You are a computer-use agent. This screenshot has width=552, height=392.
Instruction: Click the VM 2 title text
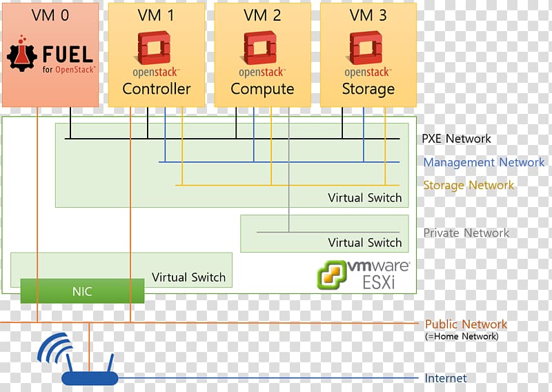[x=262, y=15]
